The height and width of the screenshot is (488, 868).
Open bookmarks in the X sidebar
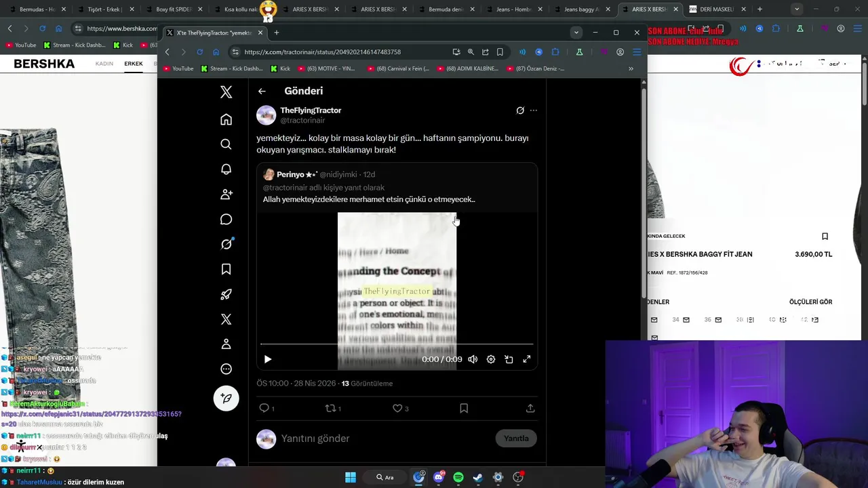pos(226,269)
